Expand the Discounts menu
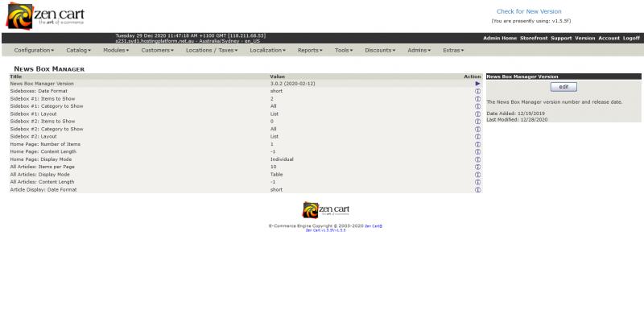This screenshot has height=310, width=644. click(x=380, y=50)
